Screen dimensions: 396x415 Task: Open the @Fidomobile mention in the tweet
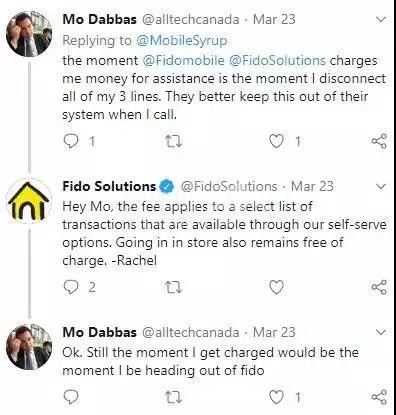click(184, 61)
